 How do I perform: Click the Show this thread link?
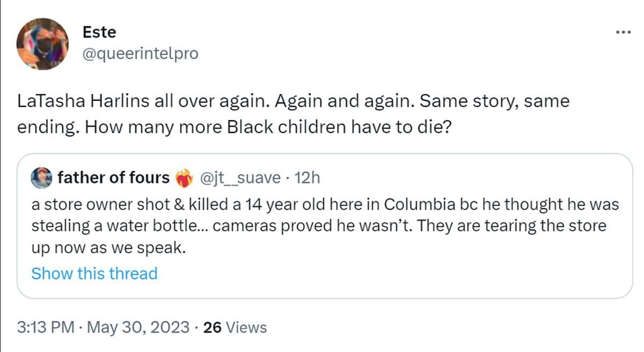94,273
